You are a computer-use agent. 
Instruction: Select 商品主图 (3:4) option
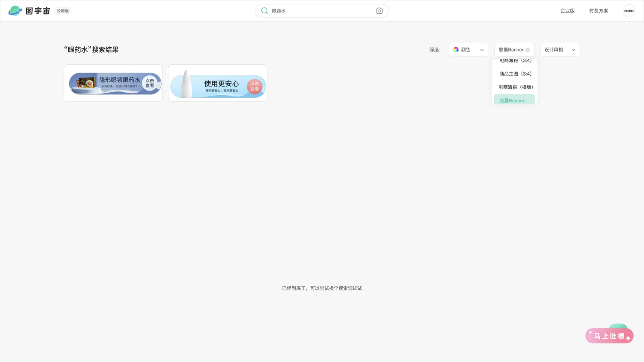point(515,74)
